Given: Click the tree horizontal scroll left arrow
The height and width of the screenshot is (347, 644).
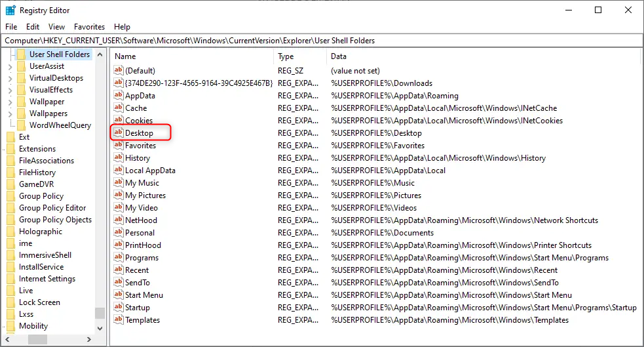Looking at the screenshot, I should coord(7,339).
